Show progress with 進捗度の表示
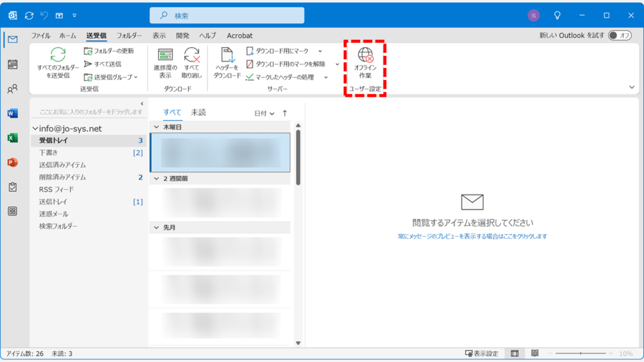644x362 pixels. coord(165,63)
